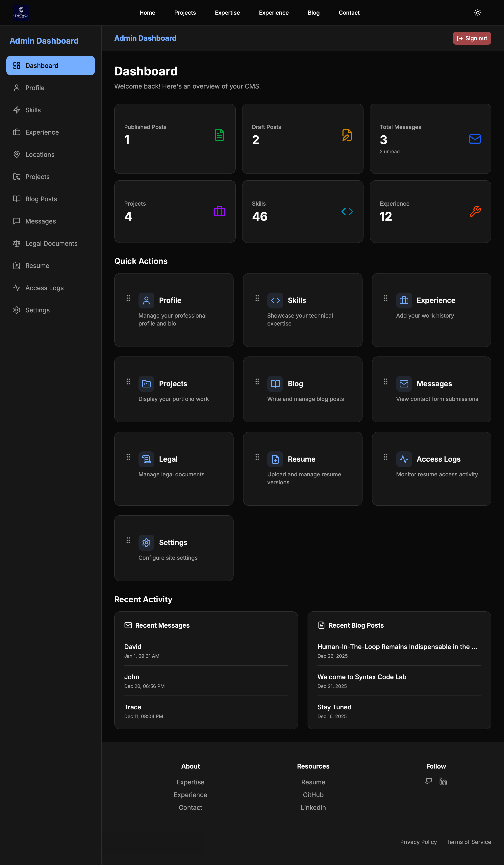The height and width of the screenshot is (865, 504).
Task: Open the Privacy Policy footer link
Action: [x=418, y=842]
